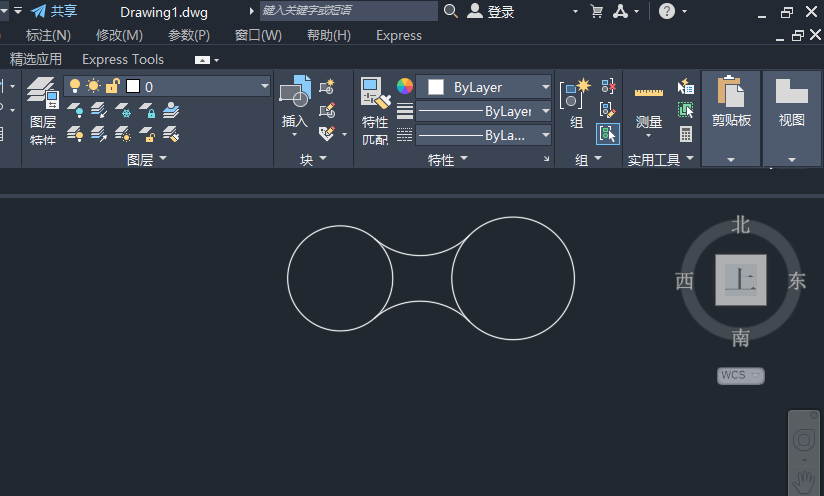Select the Layer Unisolate tool
The width and height of the screenshot is (824, 496).
pos(99,135)
